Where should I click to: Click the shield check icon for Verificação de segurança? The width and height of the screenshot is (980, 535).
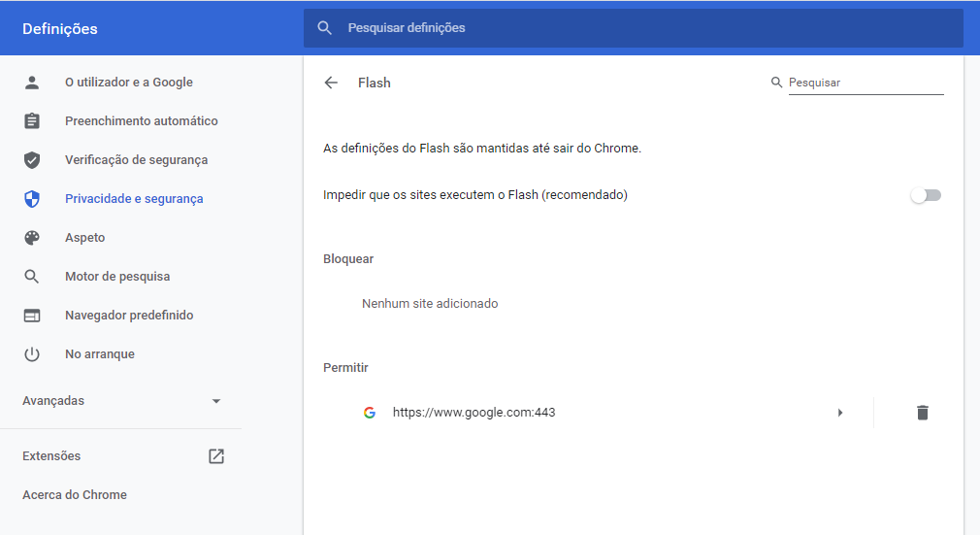tap(32, 160)
